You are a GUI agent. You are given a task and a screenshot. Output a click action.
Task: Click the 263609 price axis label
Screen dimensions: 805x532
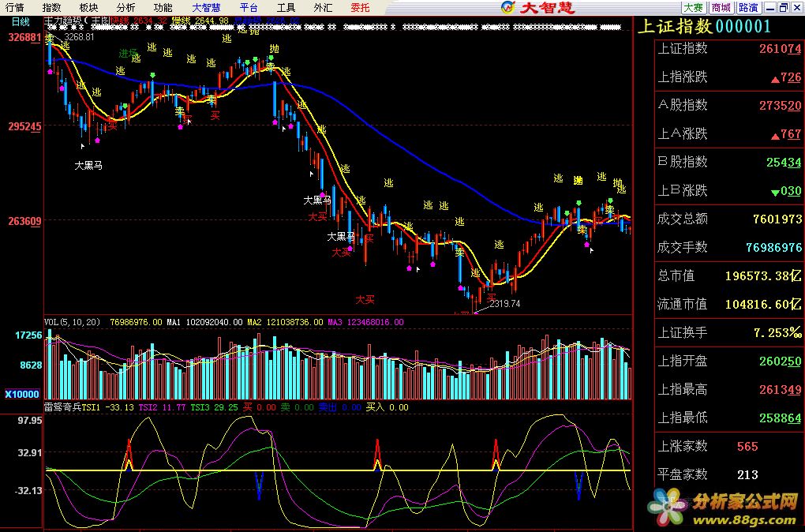(x=24, y=221)
